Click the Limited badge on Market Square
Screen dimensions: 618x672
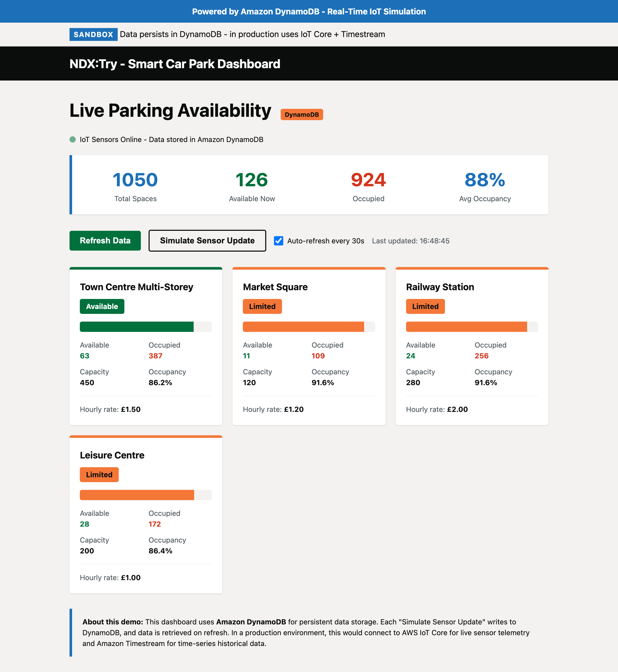click(262, 306)
